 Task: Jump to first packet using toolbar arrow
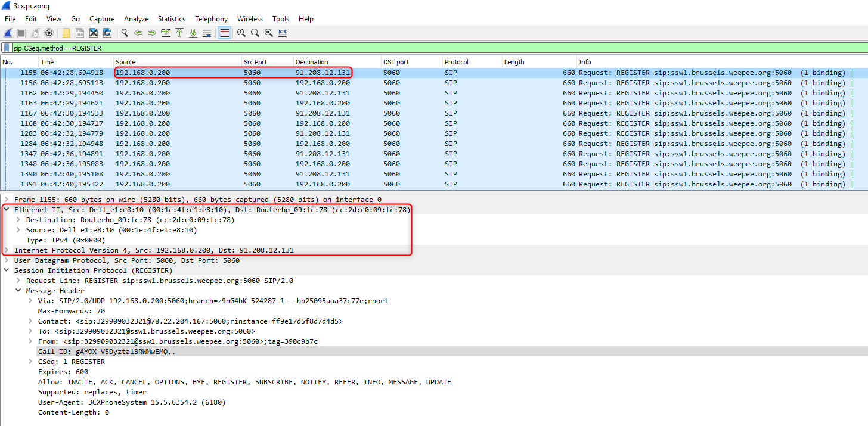coord(179,33)
